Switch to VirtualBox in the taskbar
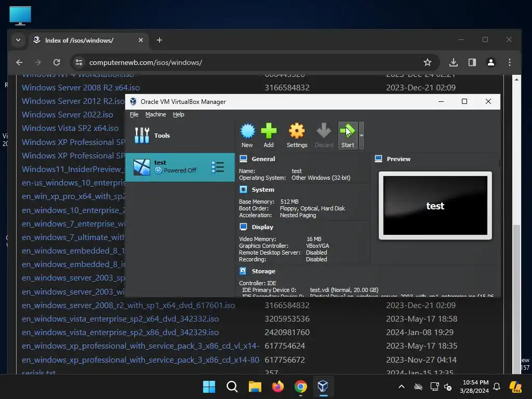The image size is (532, 399). (323, 387)
